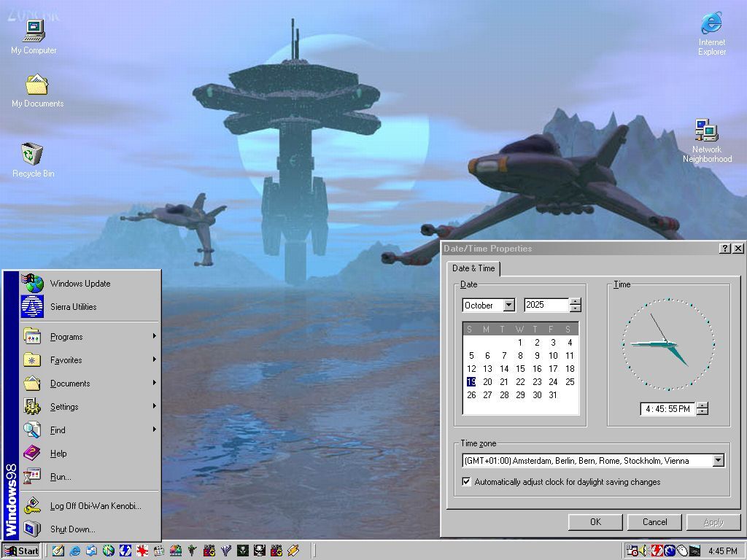747x560 pixels.
Task: Click the OK button
Action: 595,522
